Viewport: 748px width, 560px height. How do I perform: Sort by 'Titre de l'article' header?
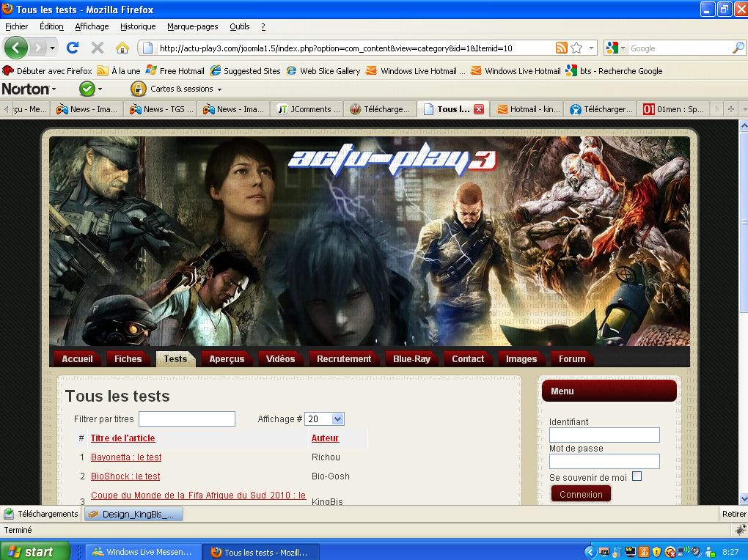pyautogui.click(x=122, y=438)
